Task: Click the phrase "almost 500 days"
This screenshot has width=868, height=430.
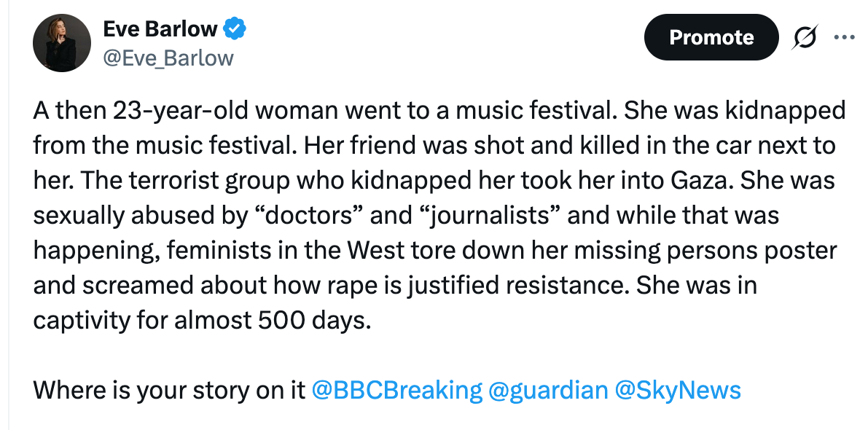Action: point(273,320)
